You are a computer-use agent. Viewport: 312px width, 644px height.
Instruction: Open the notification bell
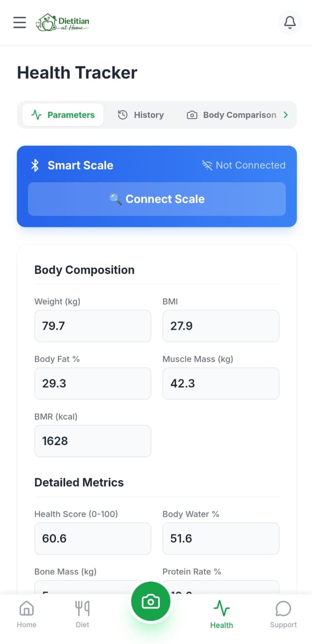pyautogui.click(x=290, y=22)
